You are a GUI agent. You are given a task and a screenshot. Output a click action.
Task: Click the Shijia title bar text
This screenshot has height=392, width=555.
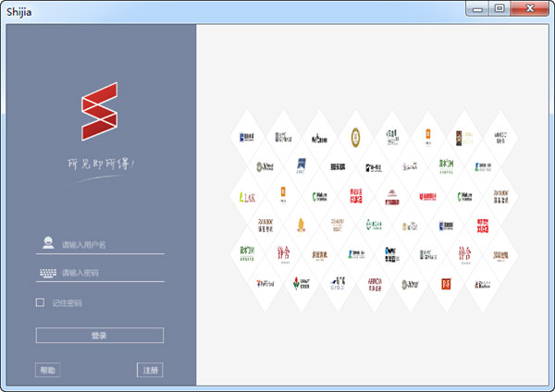coord(20,10)
